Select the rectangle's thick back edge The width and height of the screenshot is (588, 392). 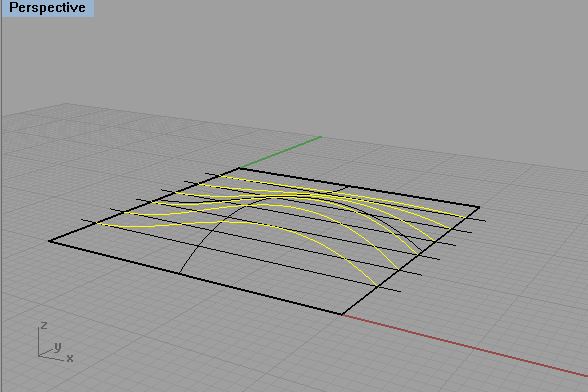click(359, 187)
